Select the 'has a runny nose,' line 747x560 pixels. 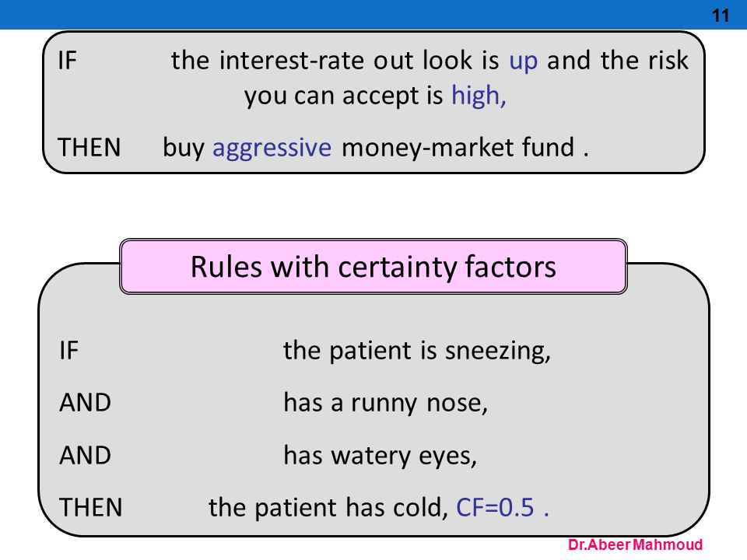[x=385, y=404]
